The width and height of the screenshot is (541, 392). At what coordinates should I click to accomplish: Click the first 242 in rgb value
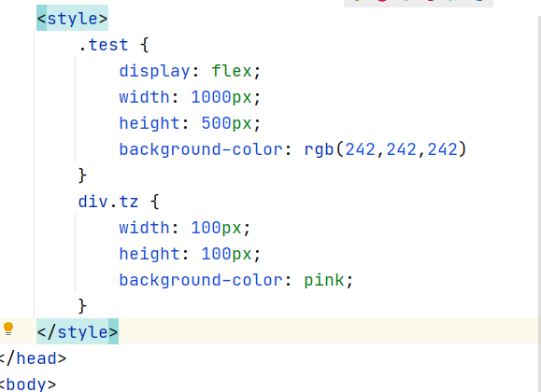pyautogui.click(x=361, y=149)
